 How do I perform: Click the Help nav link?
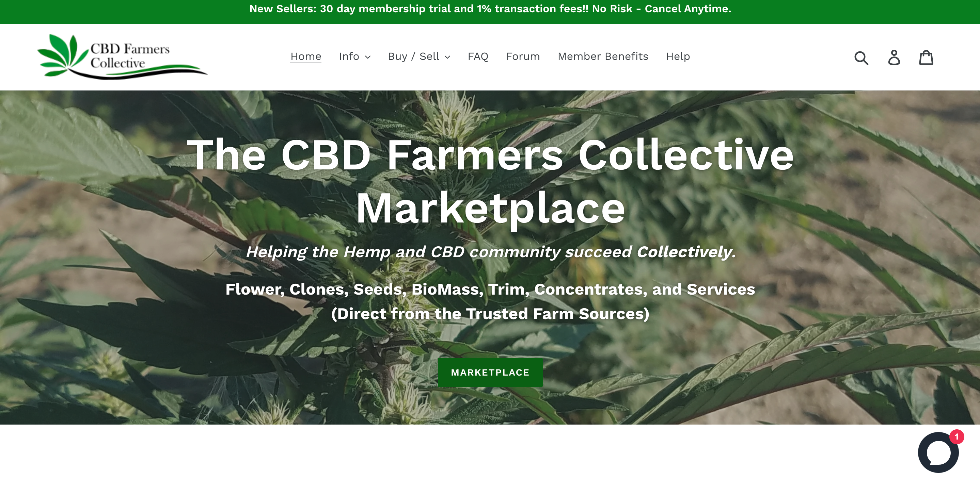tap(678, 56)
